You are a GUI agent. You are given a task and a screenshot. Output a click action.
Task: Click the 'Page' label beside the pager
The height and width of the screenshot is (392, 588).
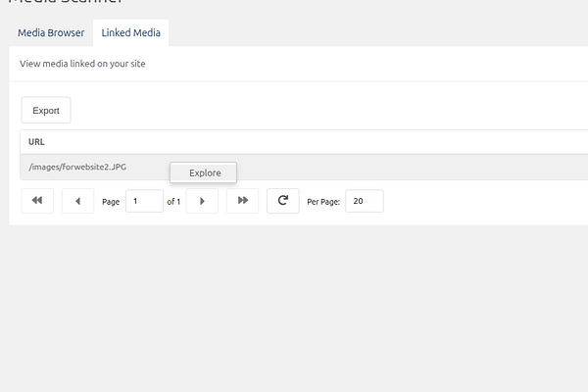pos(111,202)
